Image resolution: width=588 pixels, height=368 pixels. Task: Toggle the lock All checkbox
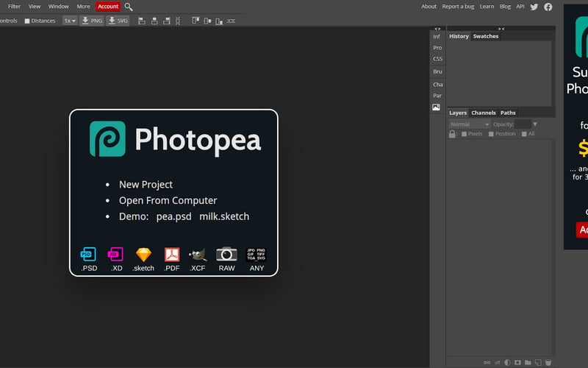pos(524,134)
